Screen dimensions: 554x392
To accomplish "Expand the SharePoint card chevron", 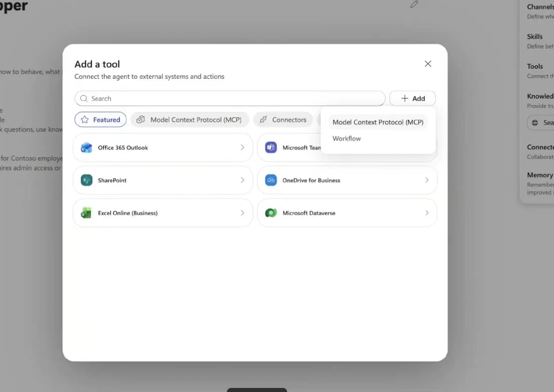I will 243,180.
